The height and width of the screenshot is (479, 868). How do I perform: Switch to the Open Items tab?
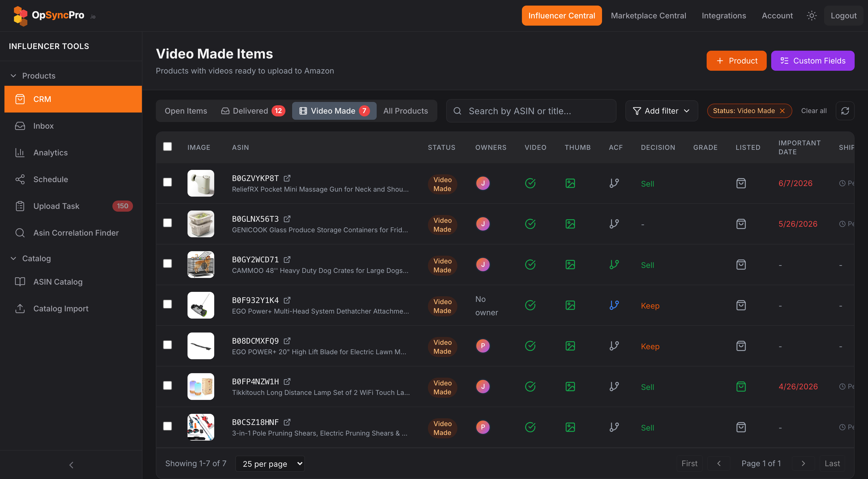pos(186,111)
